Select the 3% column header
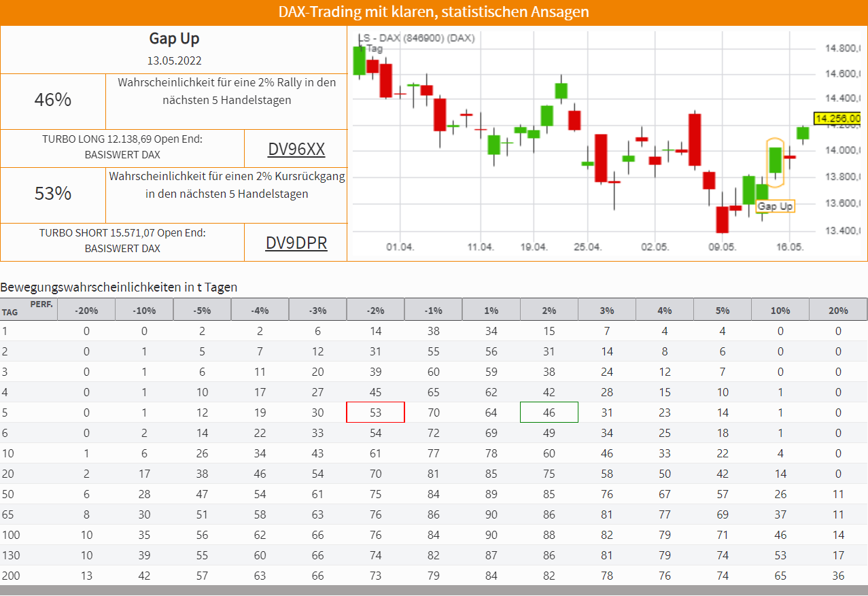This screenshot has height=596, width=868. (606, 310)
